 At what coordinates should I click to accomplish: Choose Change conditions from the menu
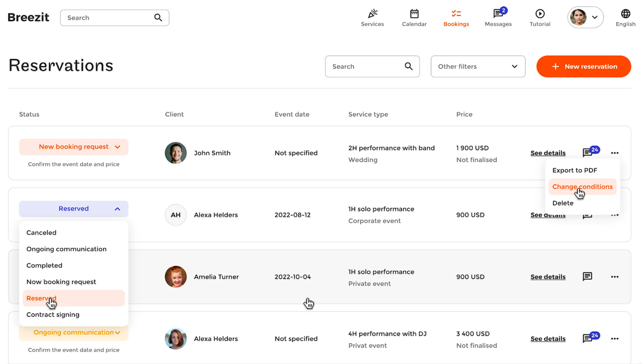point(583,187)
